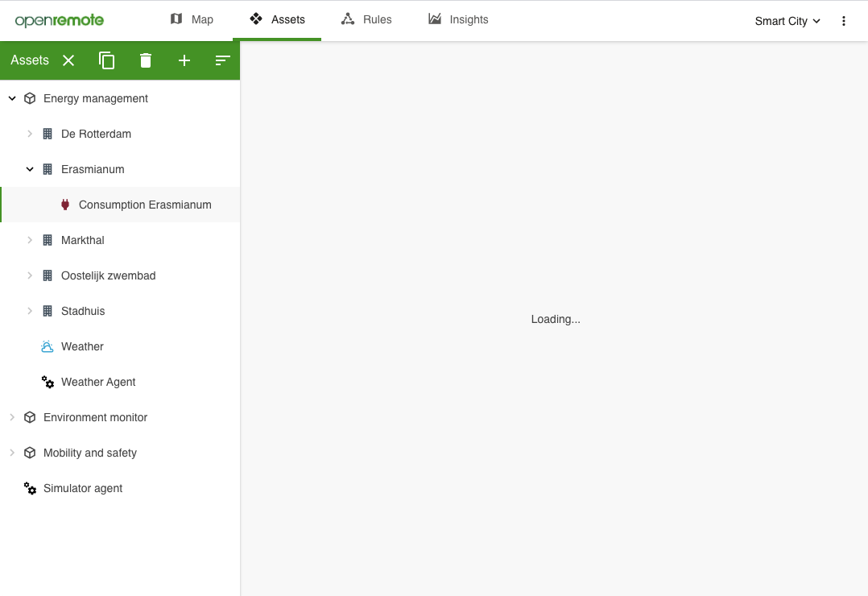Open the Map tab

click(x=192, y=20)
